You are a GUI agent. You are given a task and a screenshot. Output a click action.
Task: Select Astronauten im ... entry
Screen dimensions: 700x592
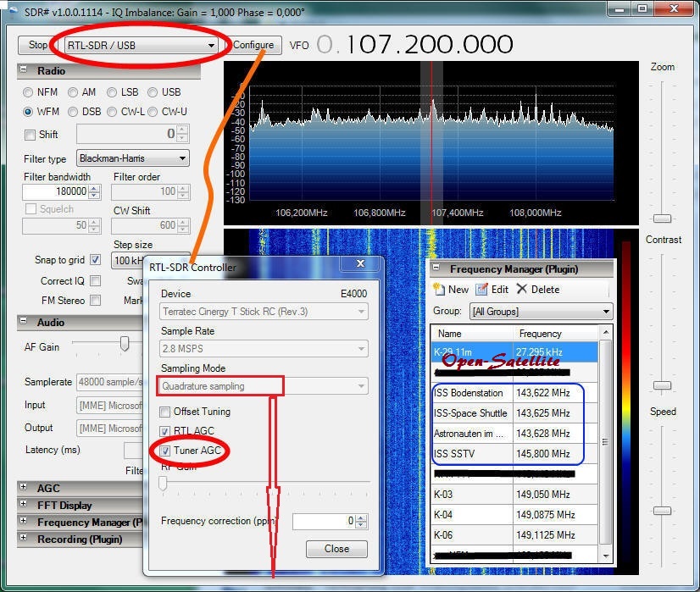coord(514,434)
